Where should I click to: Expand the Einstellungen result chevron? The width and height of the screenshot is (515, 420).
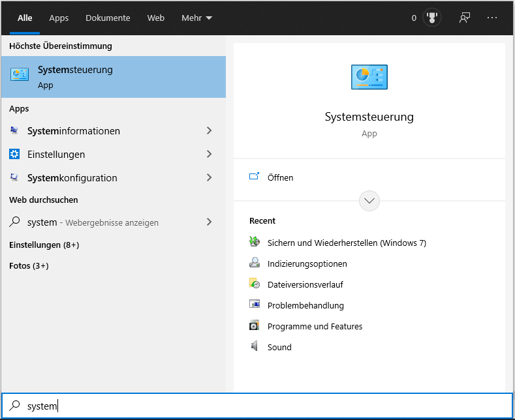pyautogui.click(x=209, y=155)
